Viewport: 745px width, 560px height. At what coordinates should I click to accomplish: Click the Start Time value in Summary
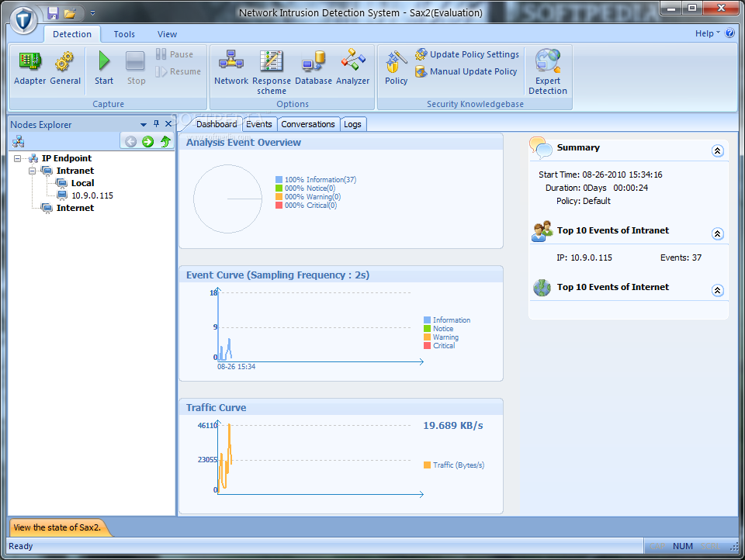click(622, 175)
